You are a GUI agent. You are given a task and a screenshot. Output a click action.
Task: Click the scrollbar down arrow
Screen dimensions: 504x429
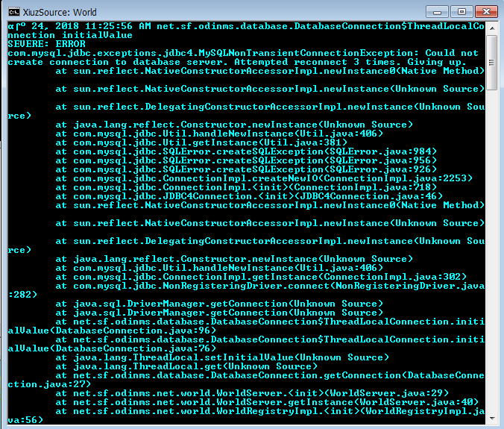(x=492, y=419)
